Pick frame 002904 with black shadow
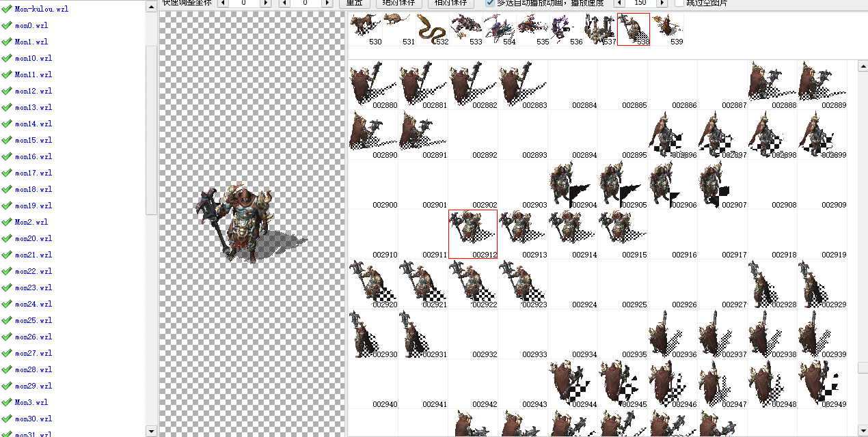The image size is (868, 437). tap(573, 184)
